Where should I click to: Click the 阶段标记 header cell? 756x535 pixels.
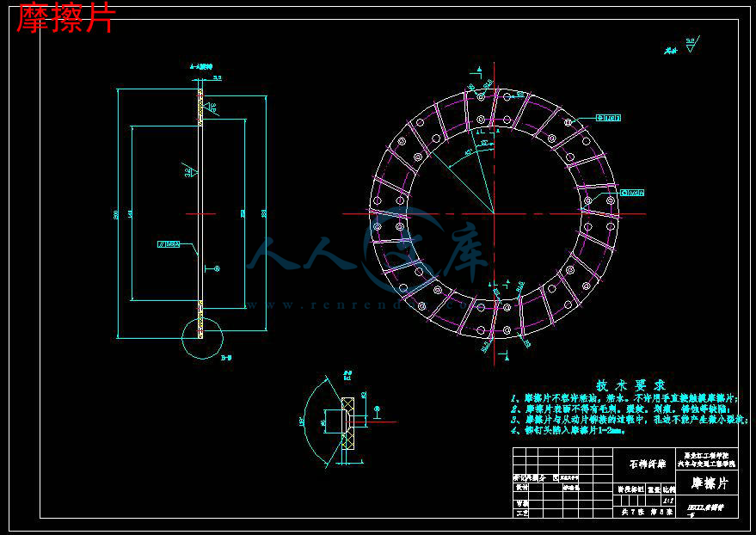pos(631,489)
